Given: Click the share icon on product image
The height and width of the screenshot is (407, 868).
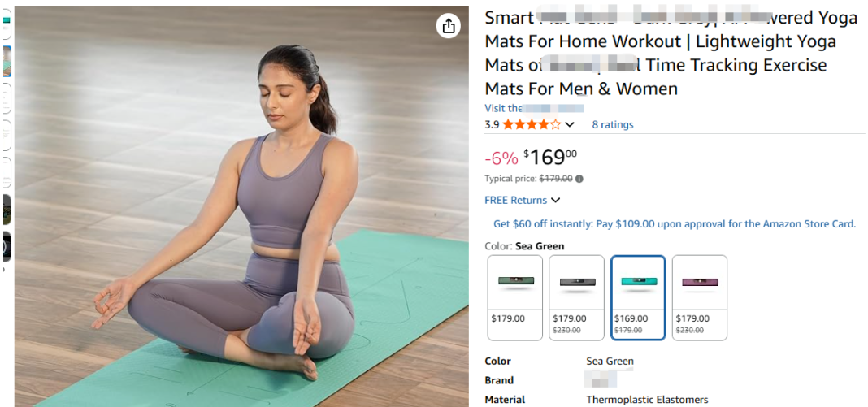Looking at the screenshot, I should click(x=449, y=26).
